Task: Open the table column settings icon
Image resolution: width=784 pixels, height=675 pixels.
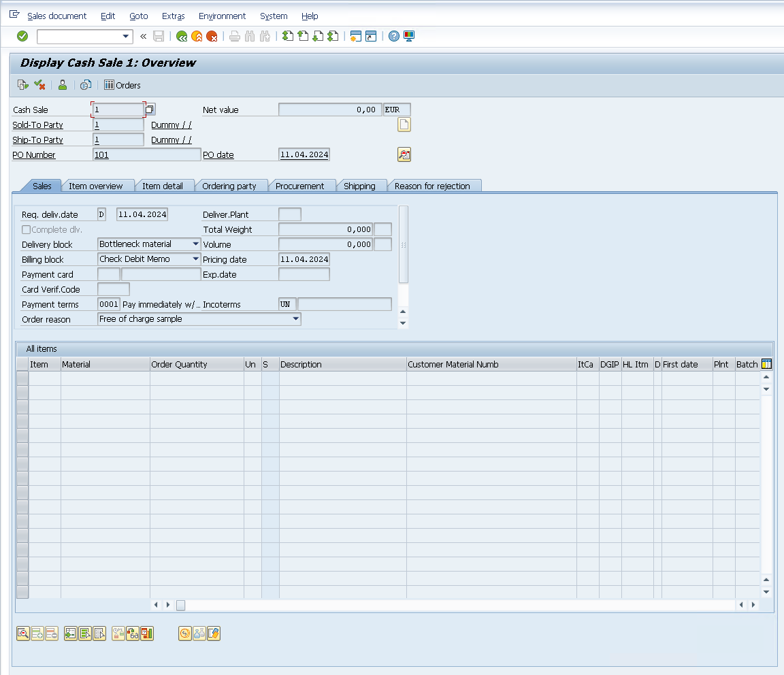Action: [766, 364]
